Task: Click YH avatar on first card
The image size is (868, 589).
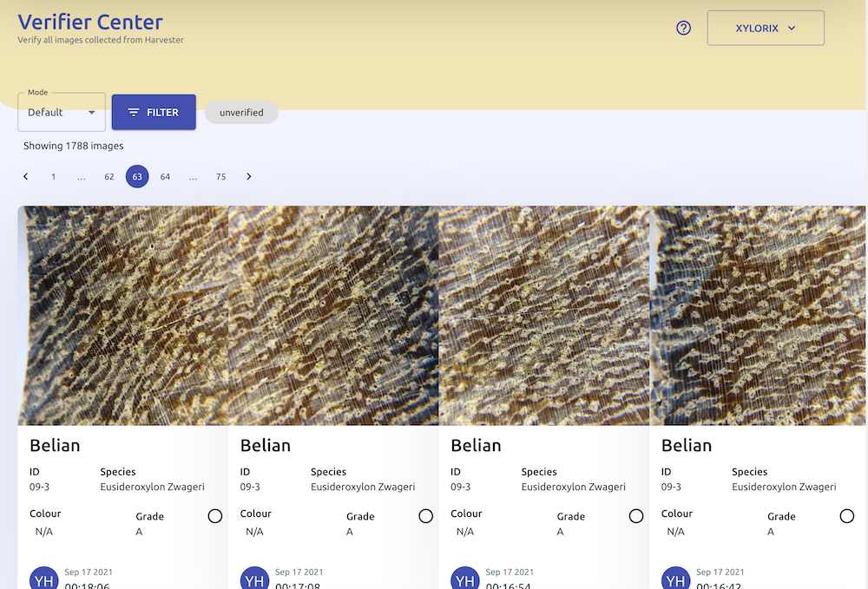Action: (44, 579)
